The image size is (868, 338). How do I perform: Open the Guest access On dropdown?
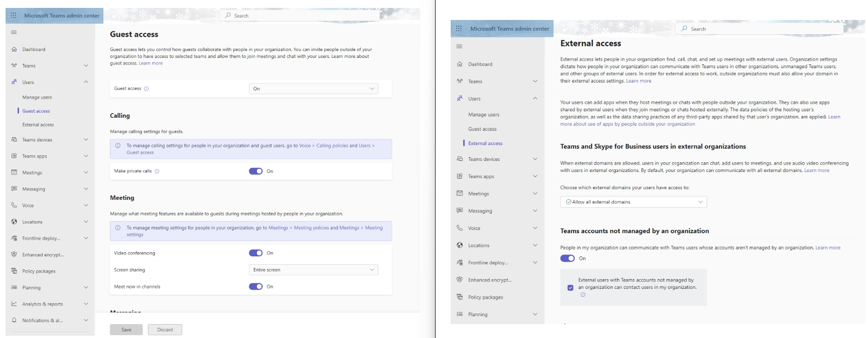[x=313, y=89]
